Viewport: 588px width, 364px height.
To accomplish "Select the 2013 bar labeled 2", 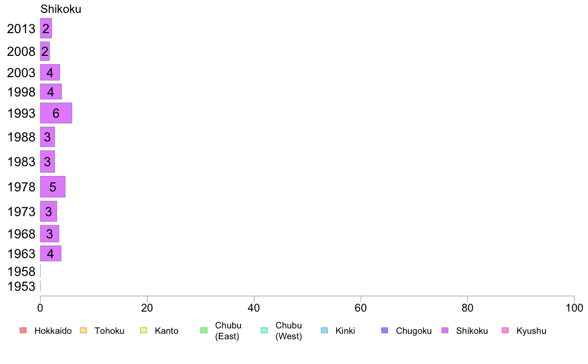I will (x=46, y=28).
